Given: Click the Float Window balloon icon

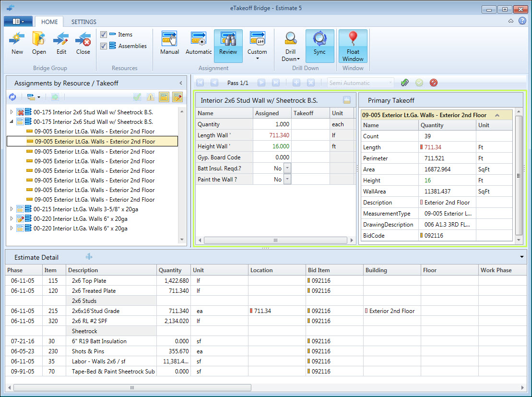Looking at the screenshot, I should 353,39.
